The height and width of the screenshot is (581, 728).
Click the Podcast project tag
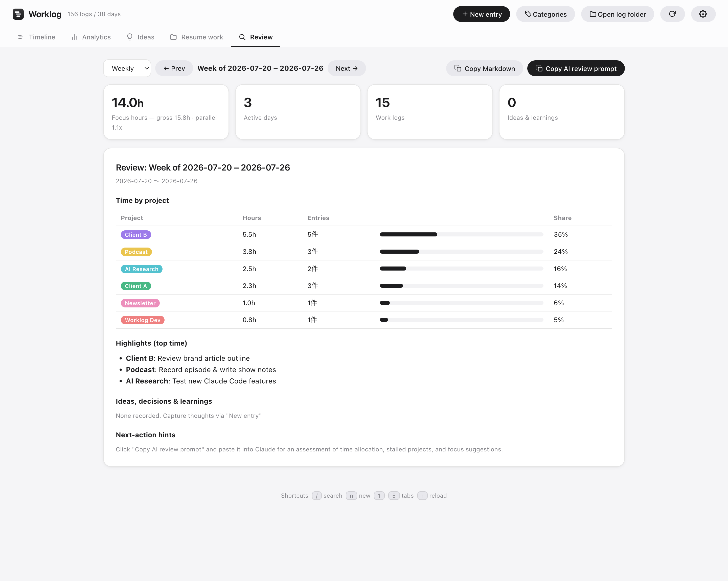click(136, 252)
